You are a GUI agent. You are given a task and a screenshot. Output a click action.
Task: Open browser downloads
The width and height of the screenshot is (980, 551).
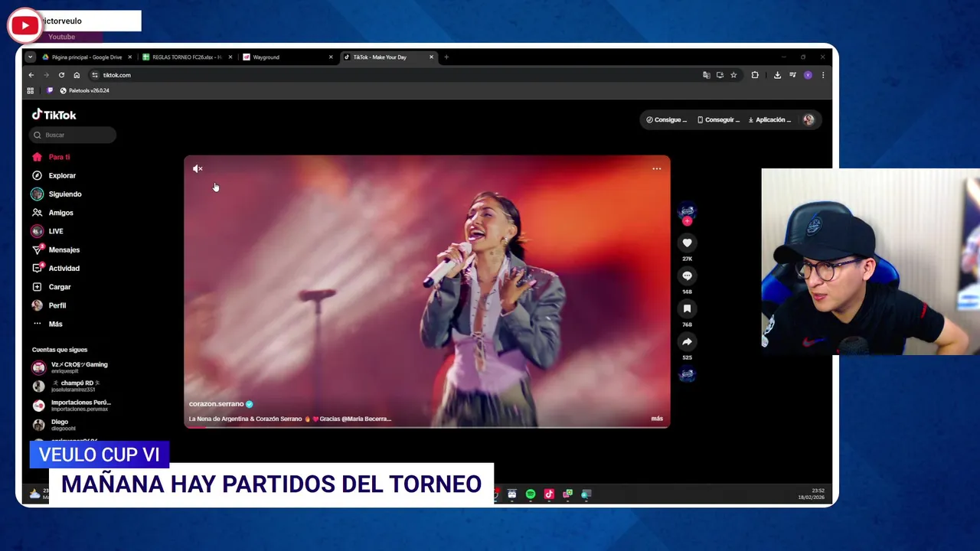777,75
